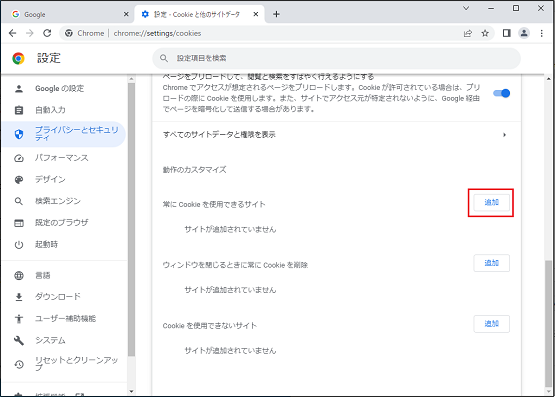Open パフォーマンス settings section

coord(64,158)
